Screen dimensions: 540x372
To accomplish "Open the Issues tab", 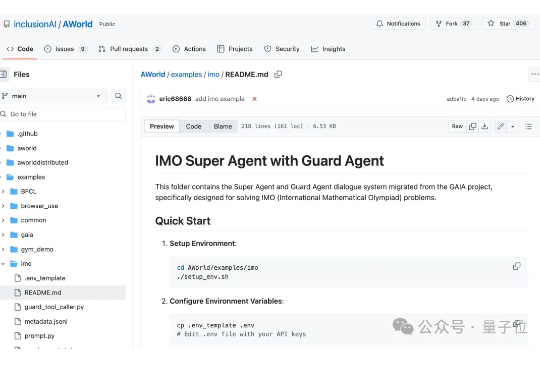I will tap(65, 49).
